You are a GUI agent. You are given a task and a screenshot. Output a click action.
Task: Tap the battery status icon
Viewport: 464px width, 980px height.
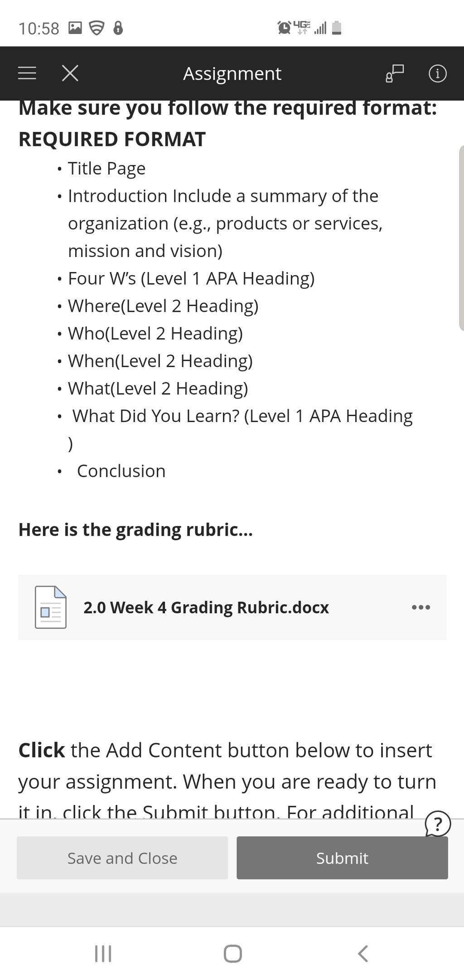[x=337, y=28]
